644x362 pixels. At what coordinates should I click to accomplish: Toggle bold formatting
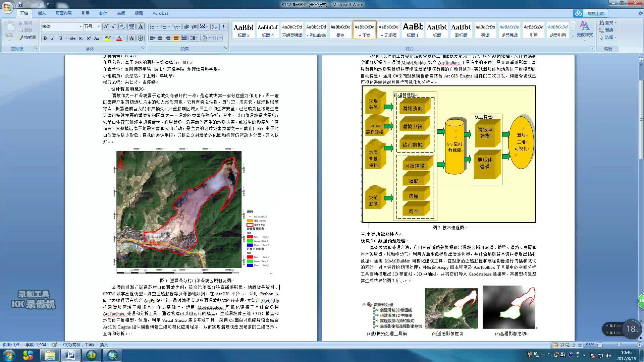(45, 38)
